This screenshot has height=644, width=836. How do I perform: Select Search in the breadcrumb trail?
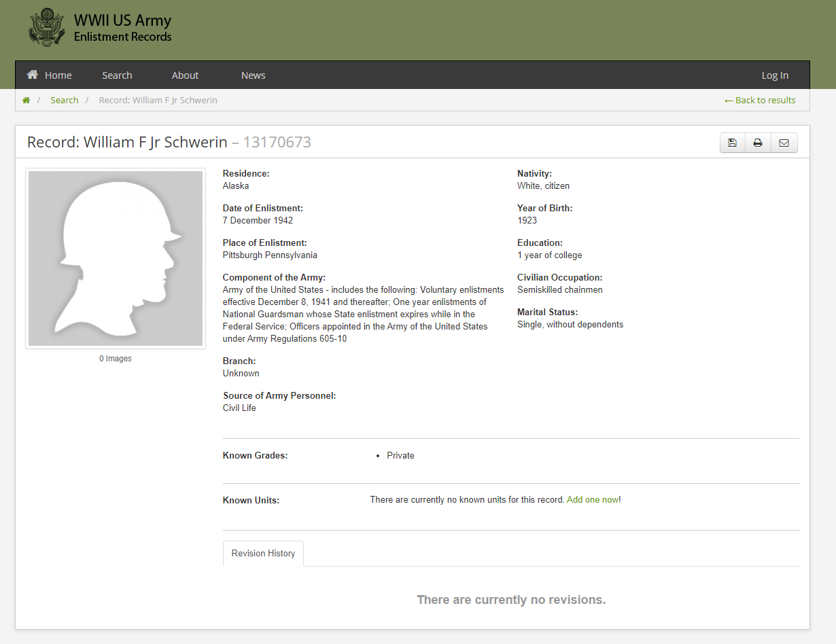(65, 101)
